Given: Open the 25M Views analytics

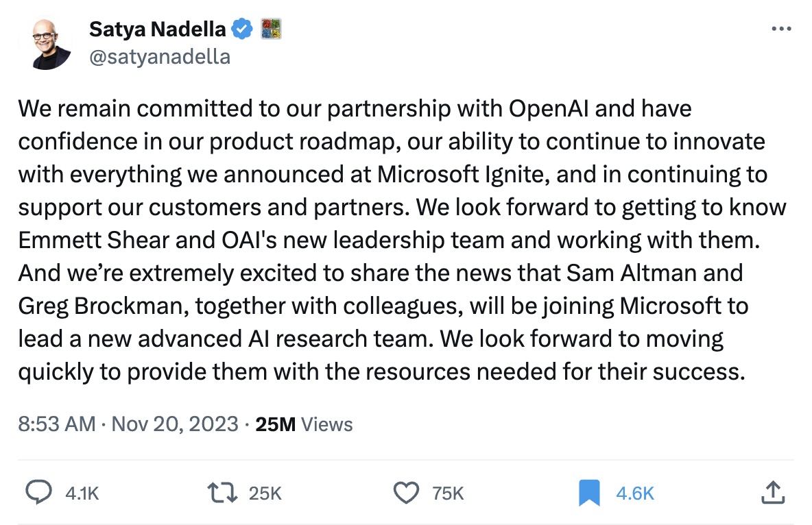Looking at the screenshot, I should point(304,424).
